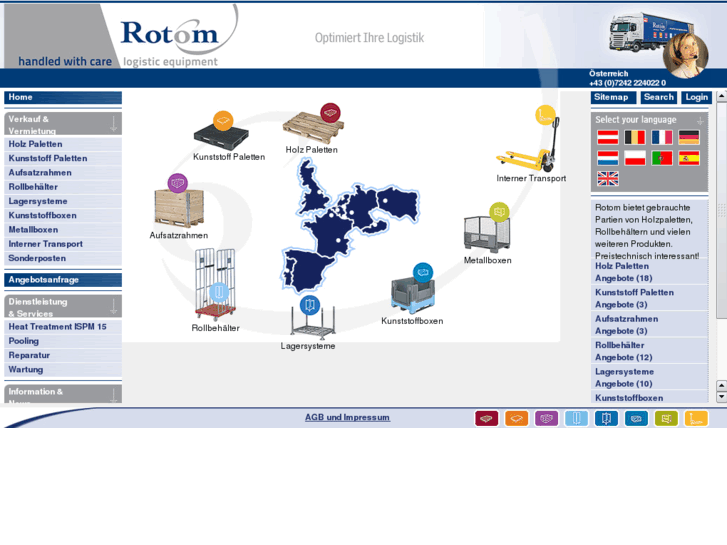Select the Belgian flag language option
Viewport: 727px width, 545px height.
[635, 137]
